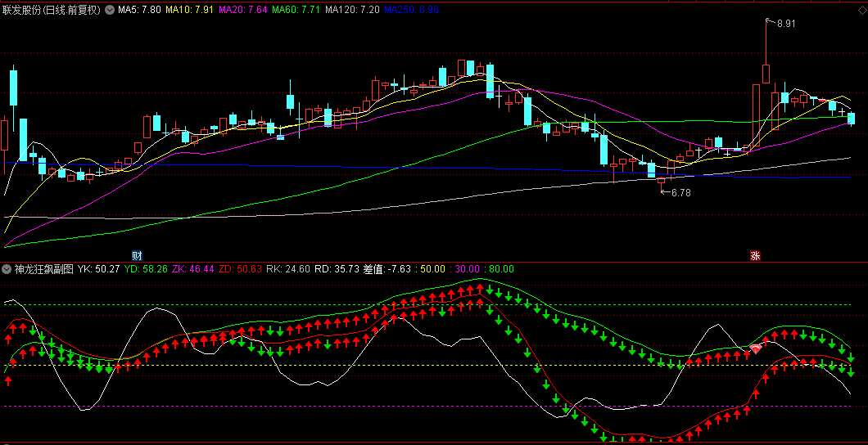Click the RK: 24.60 value
Image resolution: width=868 pixels, height=445 pixels.
[288, 269]
